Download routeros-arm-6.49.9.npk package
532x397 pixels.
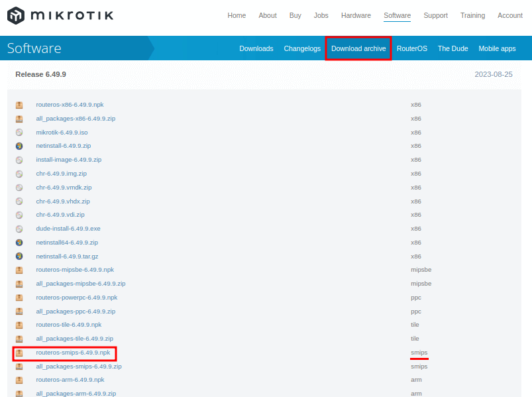[x=70, y=380]
